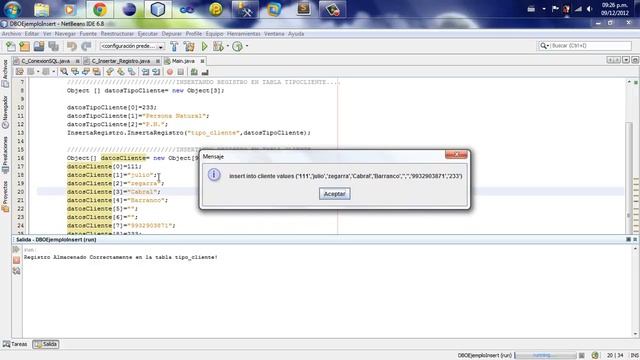This screenshot has height=360, width=640.
Task: Redo edit toolbar icon
Action: click(x=86, y=47)
